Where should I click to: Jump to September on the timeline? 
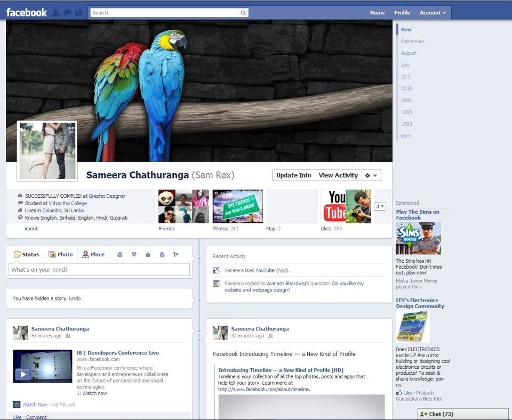coord(412,42)
